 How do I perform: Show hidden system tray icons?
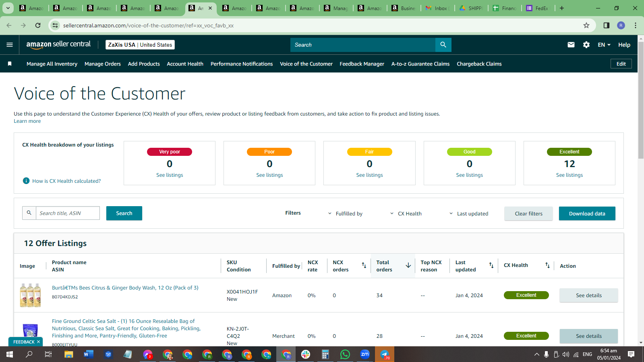(x=536, y=354)
